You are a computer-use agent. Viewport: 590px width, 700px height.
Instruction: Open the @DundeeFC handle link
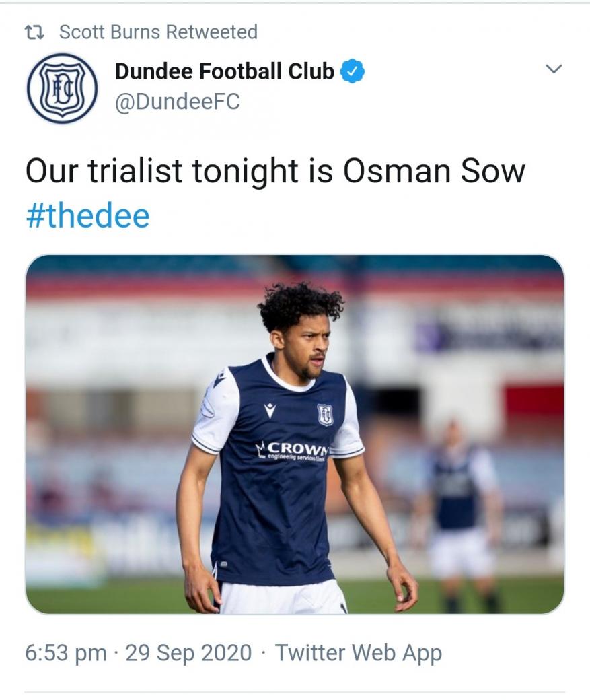pos(178,102)
